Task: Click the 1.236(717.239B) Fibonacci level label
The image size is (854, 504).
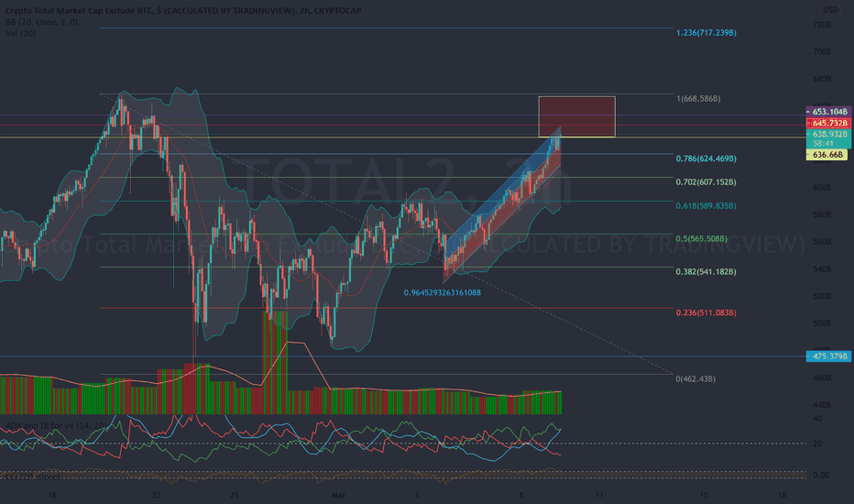Action: [706, 33]
